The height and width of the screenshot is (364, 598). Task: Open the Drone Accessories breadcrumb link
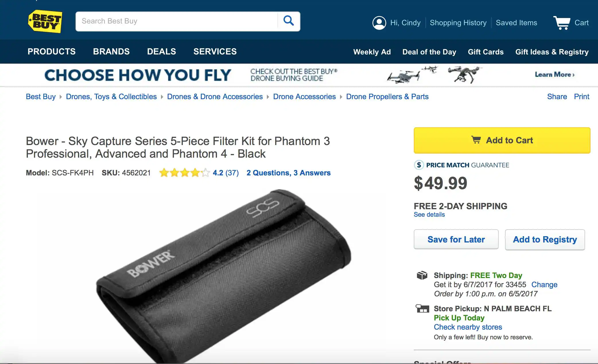tap(304, 97)
